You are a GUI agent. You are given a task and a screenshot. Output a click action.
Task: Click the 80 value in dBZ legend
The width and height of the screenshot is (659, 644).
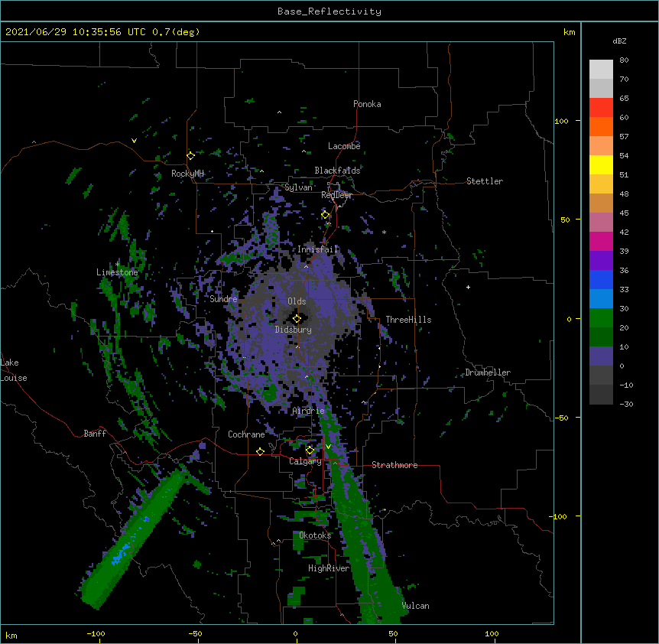click(624, 60)
